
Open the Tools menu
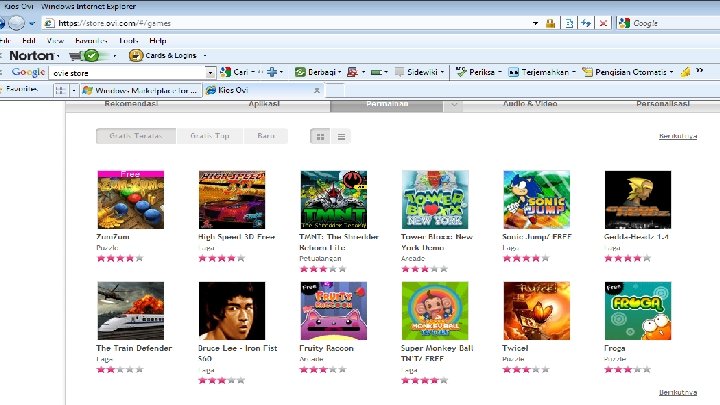(129, 41)
